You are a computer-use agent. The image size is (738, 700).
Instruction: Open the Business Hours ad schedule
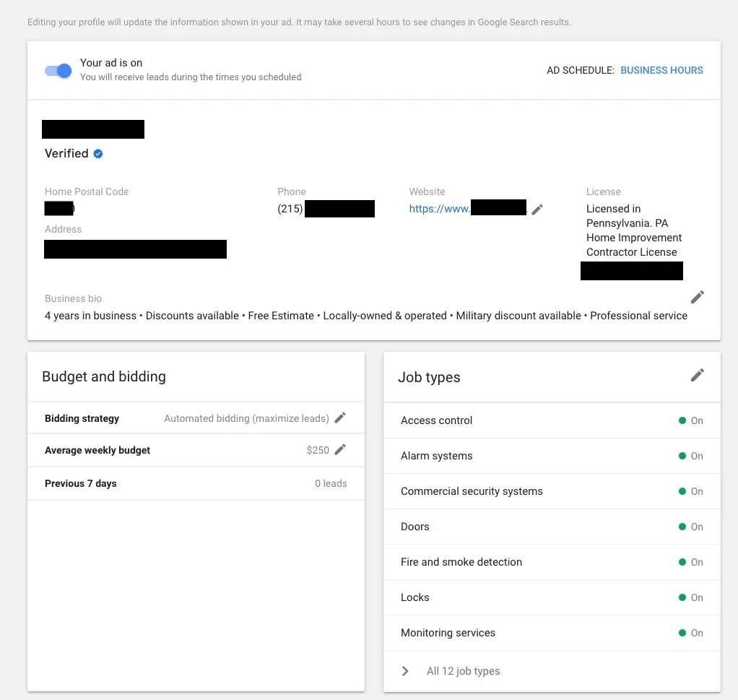661,70
